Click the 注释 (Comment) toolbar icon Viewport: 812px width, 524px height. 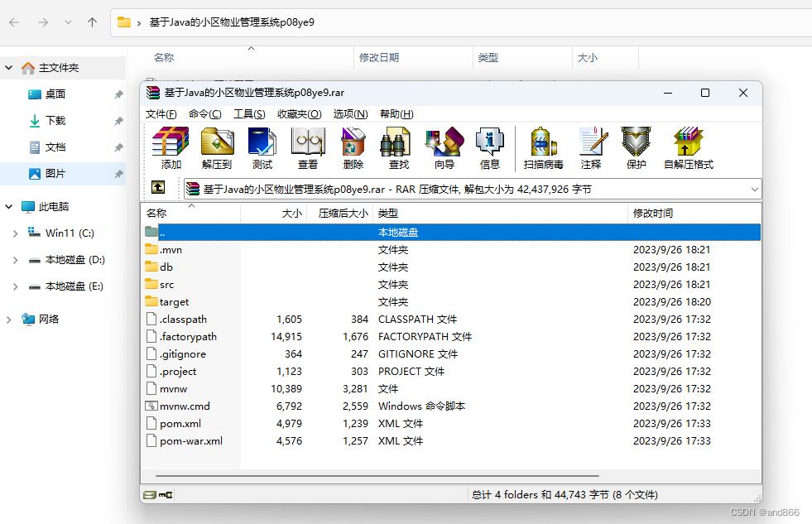pos(591,148)
